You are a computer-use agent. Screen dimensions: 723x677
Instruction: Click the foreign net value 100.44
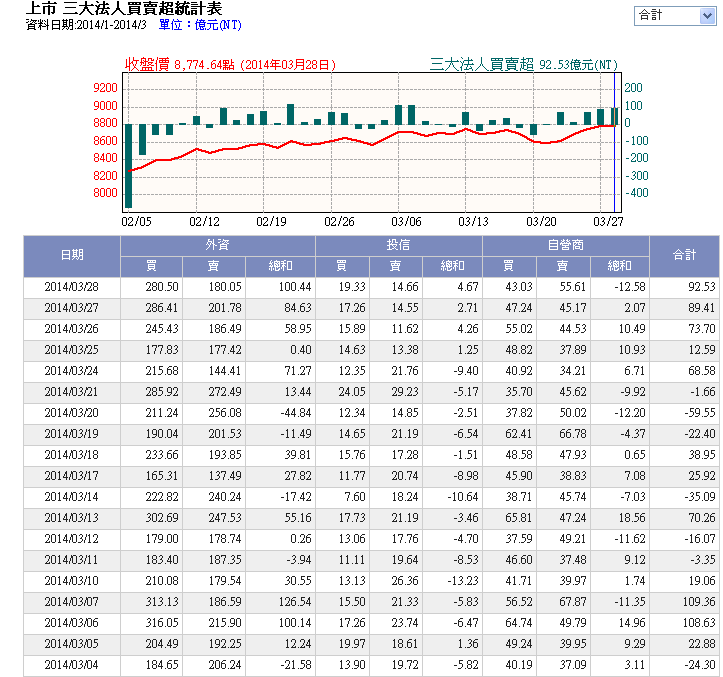click(x=295, y=287)
